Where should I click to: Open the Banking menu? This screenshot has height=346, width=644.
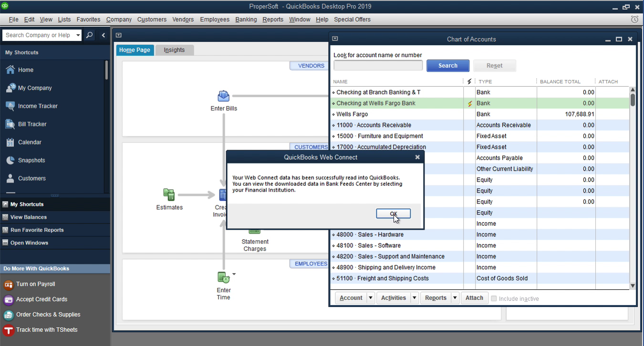[246, 20]
